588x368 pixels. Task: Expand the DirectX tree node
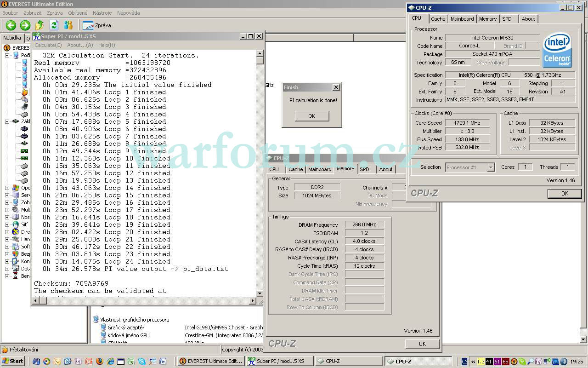coord(7,232)
